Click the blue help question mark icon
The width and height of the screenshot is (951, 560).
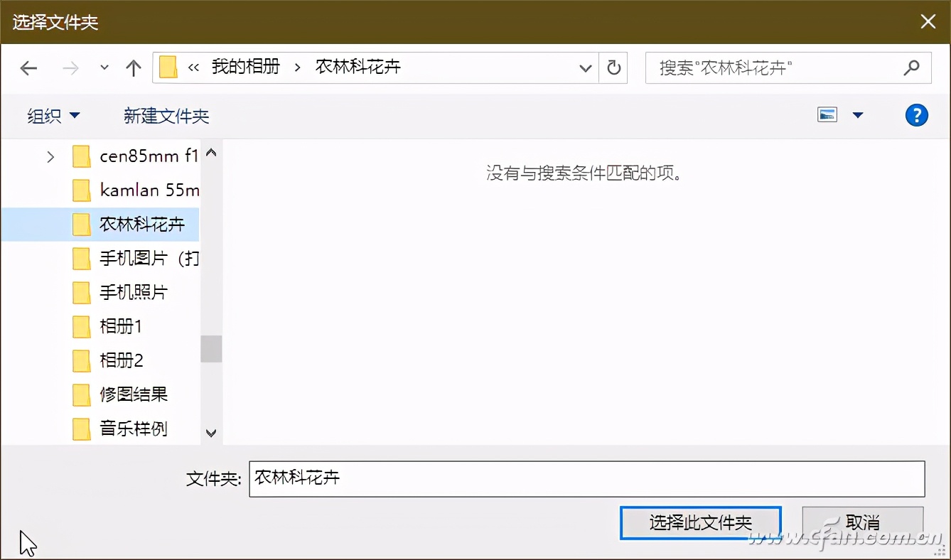tap(916, 114)
